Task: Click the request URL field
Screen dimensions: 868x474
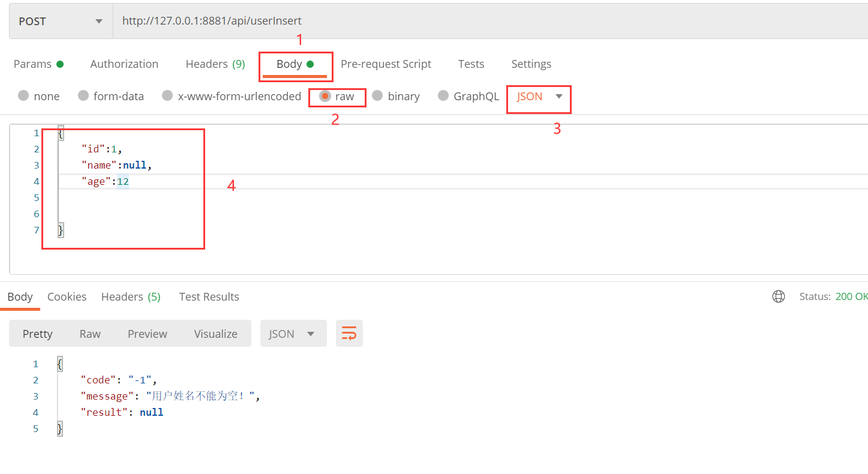Action: [490, 21]
